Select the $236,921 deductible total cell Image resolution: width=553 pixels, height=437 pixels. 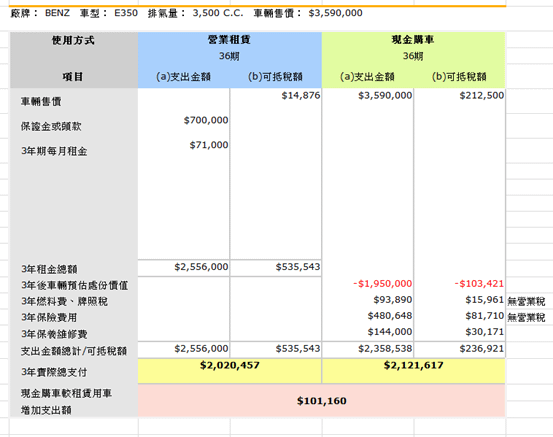tap(460, 349)
